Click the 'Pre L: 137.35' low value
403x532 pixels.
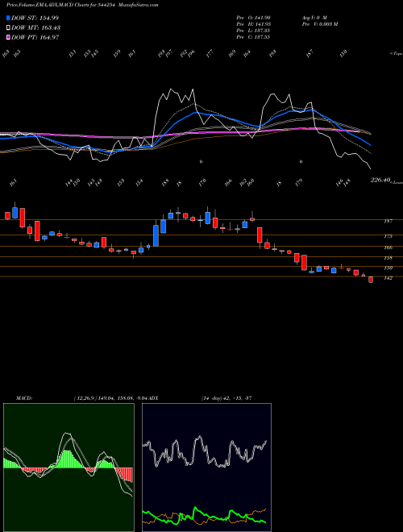coord(253,31)
